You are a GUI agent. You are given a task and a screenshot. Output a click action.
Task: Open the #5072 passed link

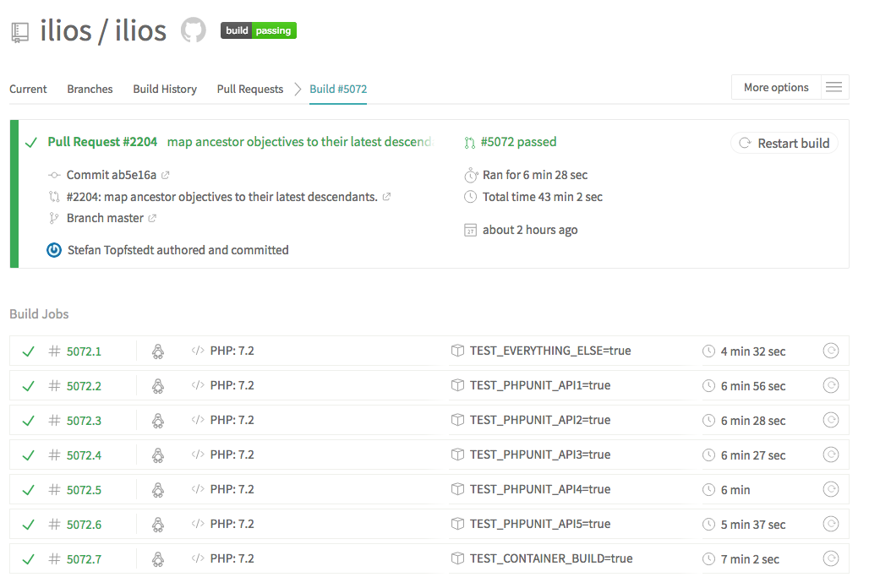(518, 142)
